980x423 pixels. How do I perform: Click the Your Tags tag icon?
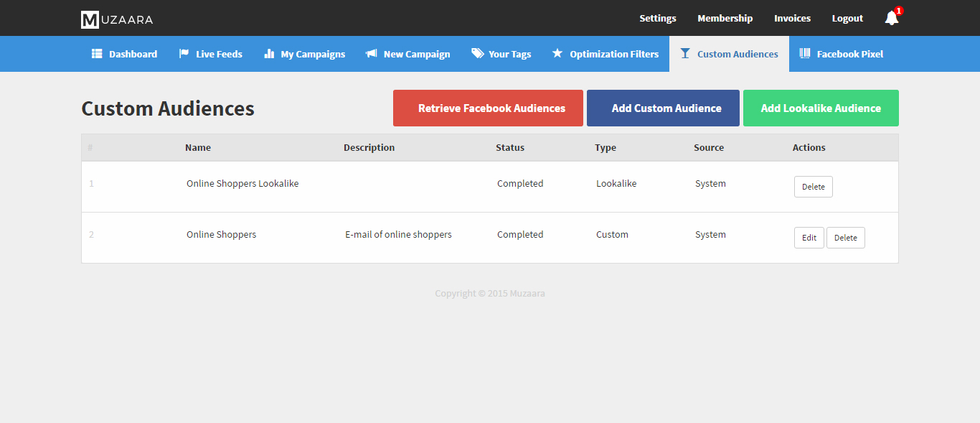pyautogui.click(x=477, y=54)
